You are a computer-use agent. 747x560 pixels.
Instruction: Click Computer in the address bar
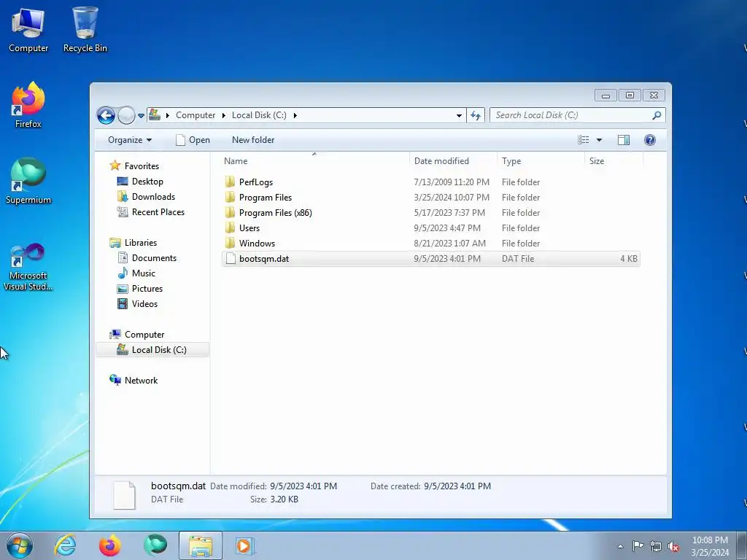click(x=196, y=115)
